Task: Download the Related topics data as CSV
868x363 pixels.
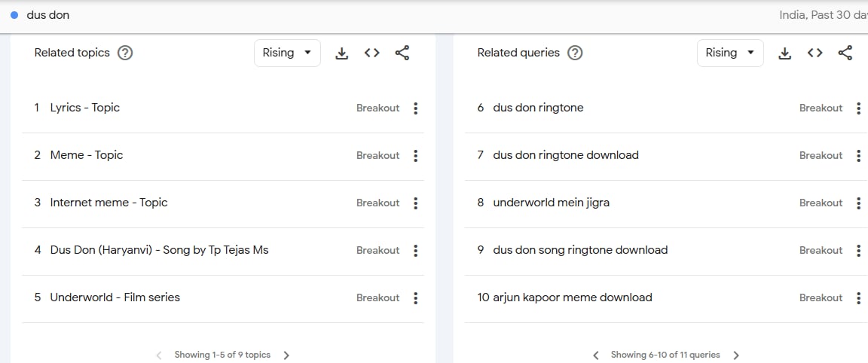Action: tap(342, 53)
